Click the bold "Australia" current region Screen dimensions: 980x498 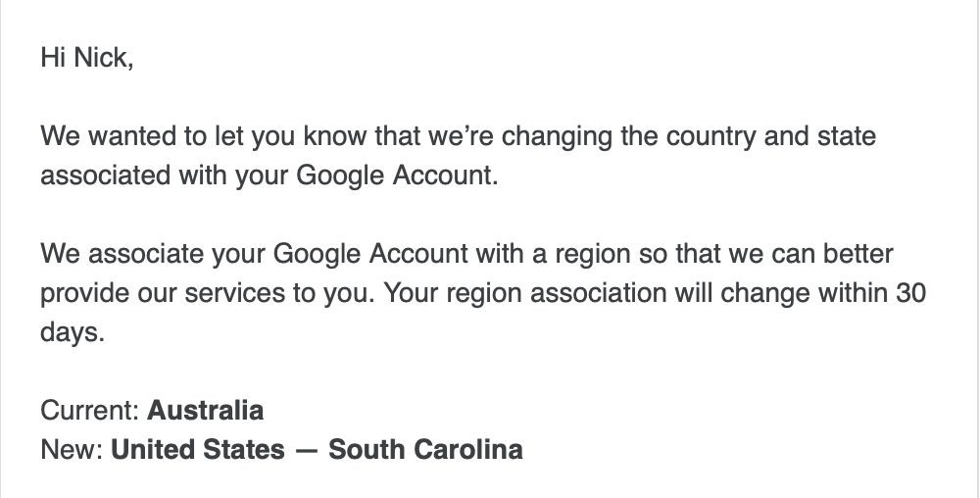[206, 411]
